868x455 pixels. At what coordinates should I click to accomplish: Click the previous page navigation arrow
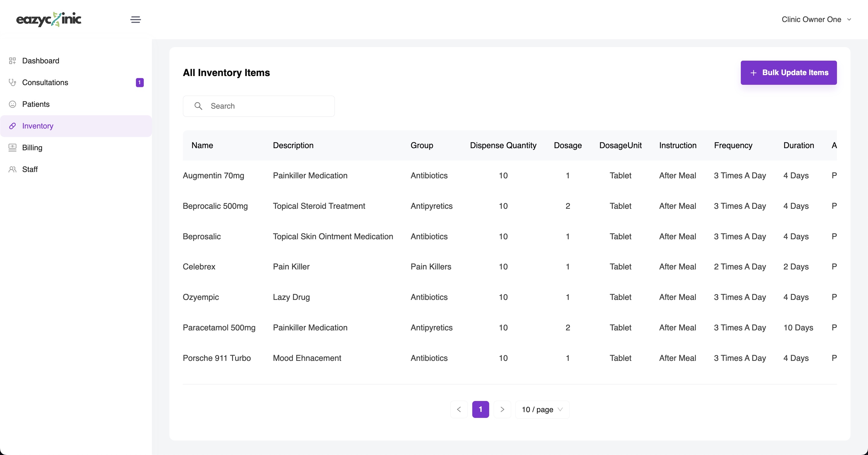(x=459, y=410)
